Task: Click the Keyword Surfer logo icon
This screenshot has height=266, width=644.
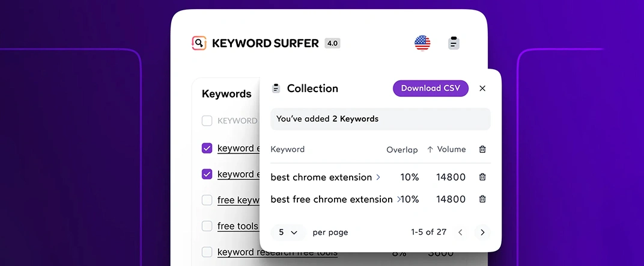Action: (x=199, y=43)
